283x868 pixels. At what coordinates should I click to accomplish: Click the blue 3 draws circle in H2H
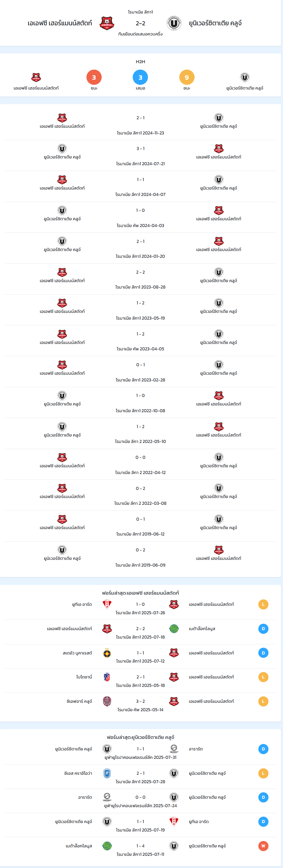[x=140, y=77]
